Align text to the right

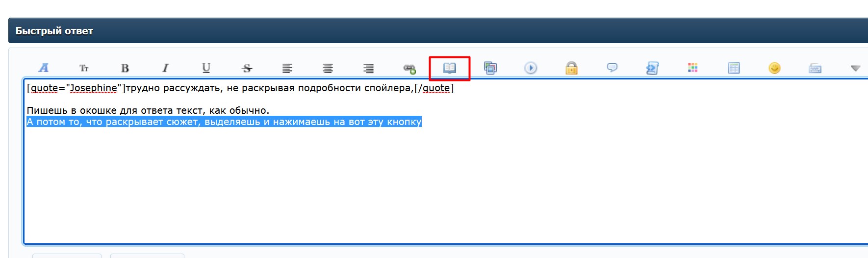click(x=369, y=68)
